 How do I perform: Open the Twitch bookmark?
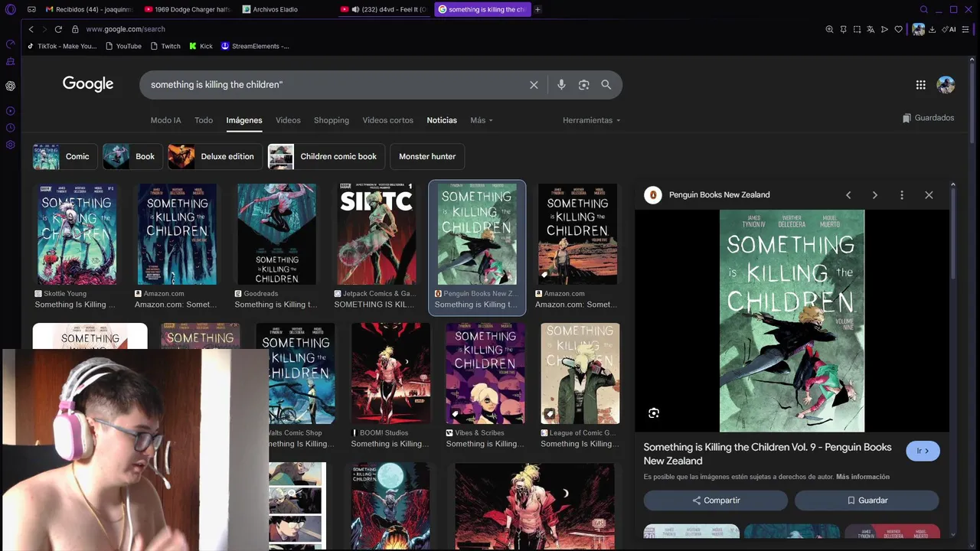tap(165, 46)
